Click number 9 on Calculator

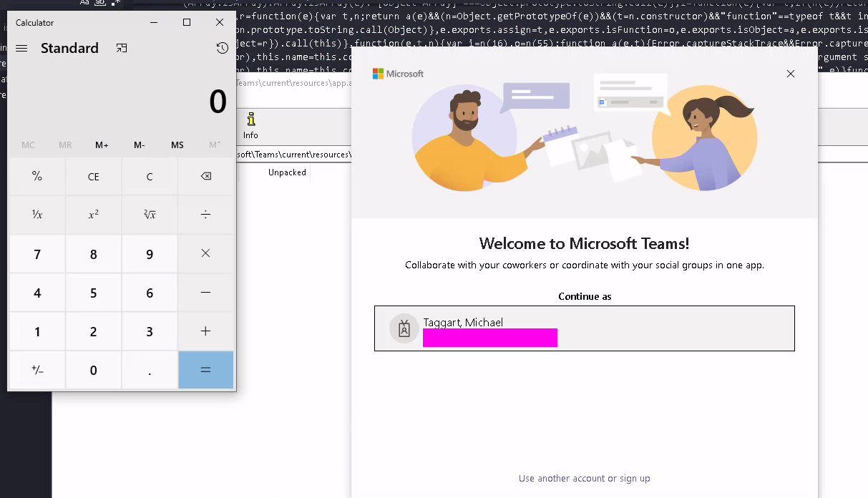[150, 253]
